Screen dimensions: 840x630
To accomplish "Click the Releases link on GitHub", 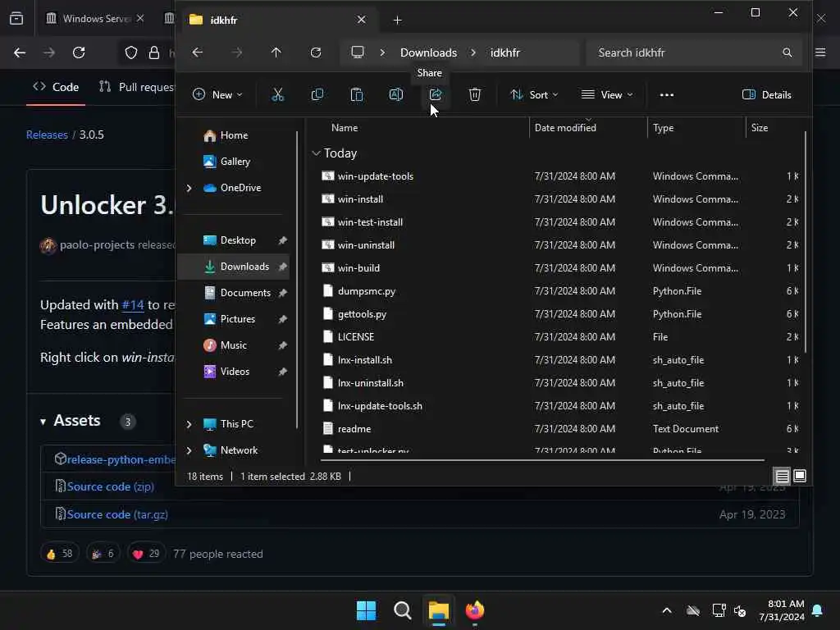I will click(x=47, y=135).
